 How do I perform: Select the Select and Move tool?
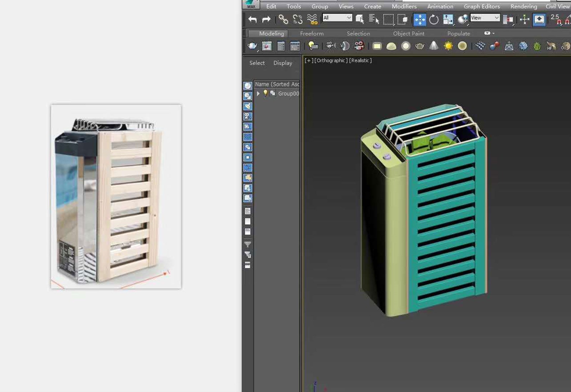point(420,19)
